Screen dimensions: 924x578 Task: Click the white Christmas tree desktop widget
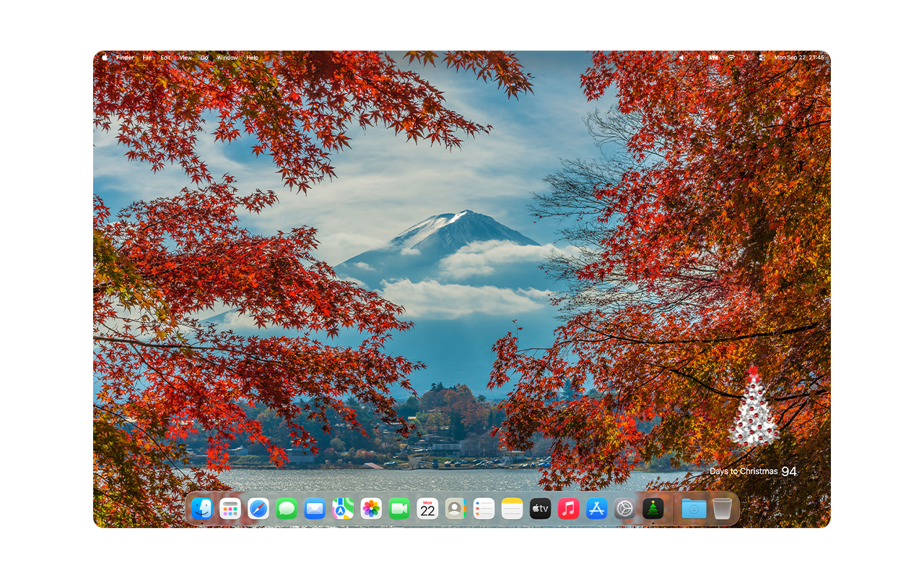[x=754, y=407]
